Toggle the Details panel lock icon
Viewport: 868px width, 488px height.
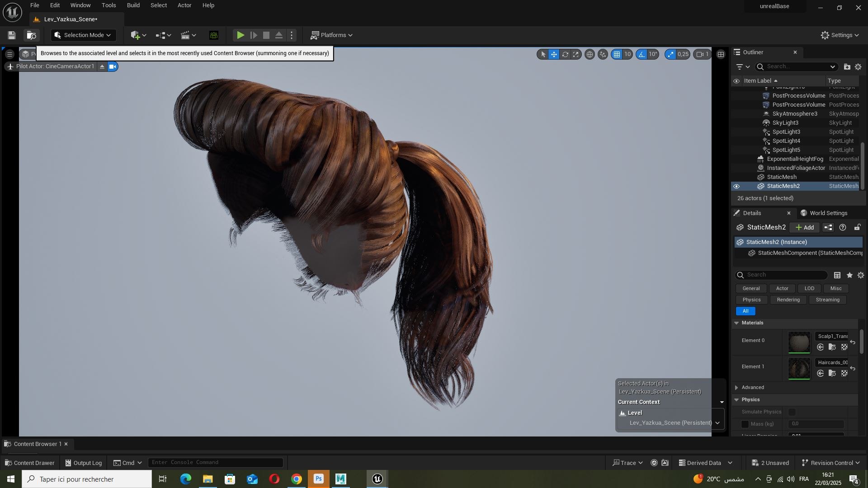[x=857, y=228]
